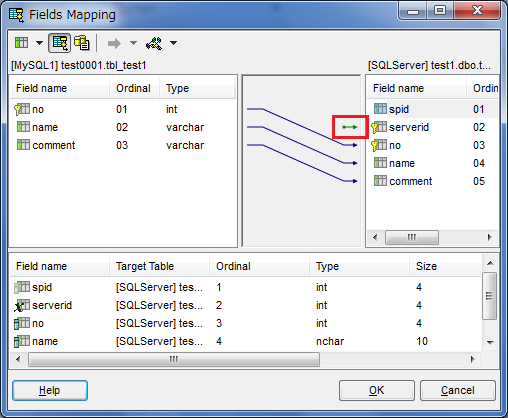Screen dimensions: 508x418
Task: Select the green arrow mapping for serverid
Action: (350, 127)
